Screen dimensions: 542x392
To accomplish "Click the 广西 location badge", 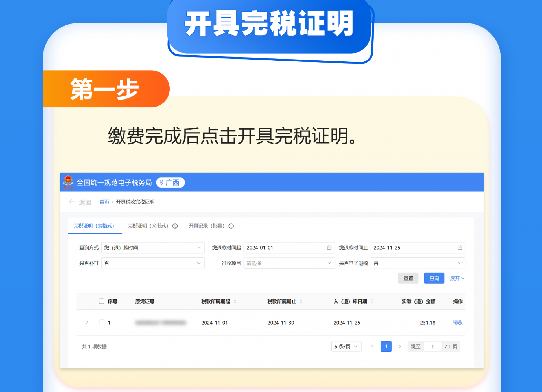I will pos(170,182).
